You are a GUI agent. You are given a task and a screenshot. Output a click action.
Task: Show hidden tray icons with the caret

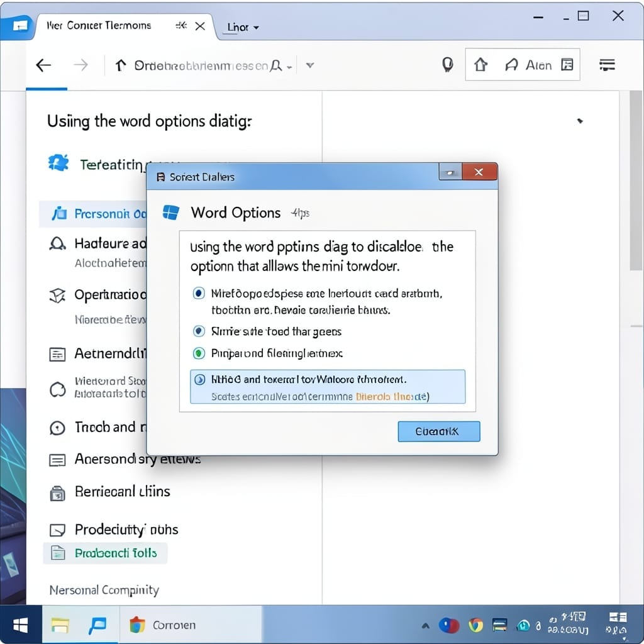click(426, 626)
